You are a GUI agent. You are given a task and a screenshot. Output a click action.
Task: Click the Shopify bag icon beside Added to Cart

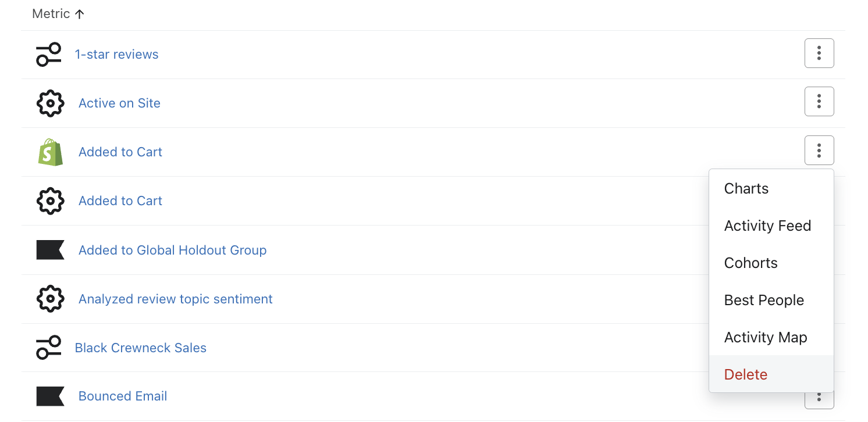click(x=50, y=152)
